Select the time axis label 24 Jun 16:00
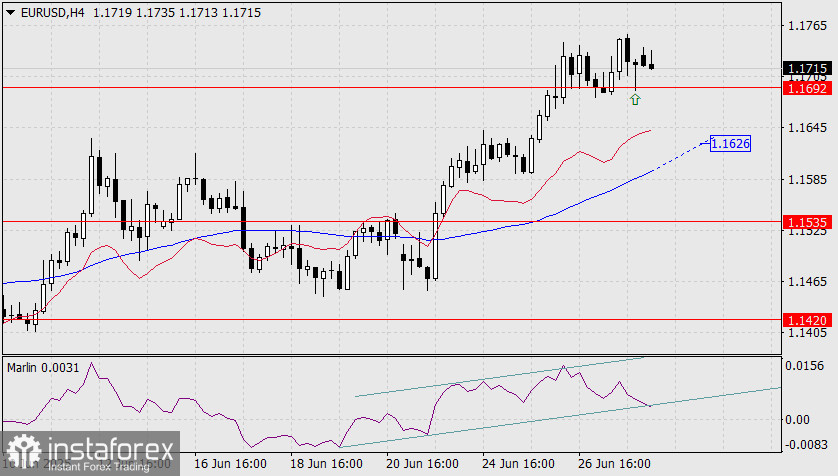 [x=518, y=464]
